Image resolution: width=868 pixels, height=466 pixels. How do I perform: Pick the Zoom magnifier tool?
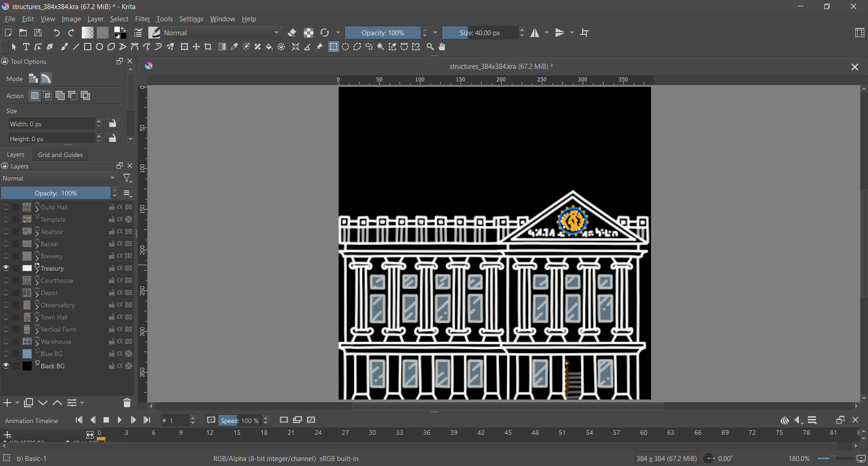tap(430, 47)
